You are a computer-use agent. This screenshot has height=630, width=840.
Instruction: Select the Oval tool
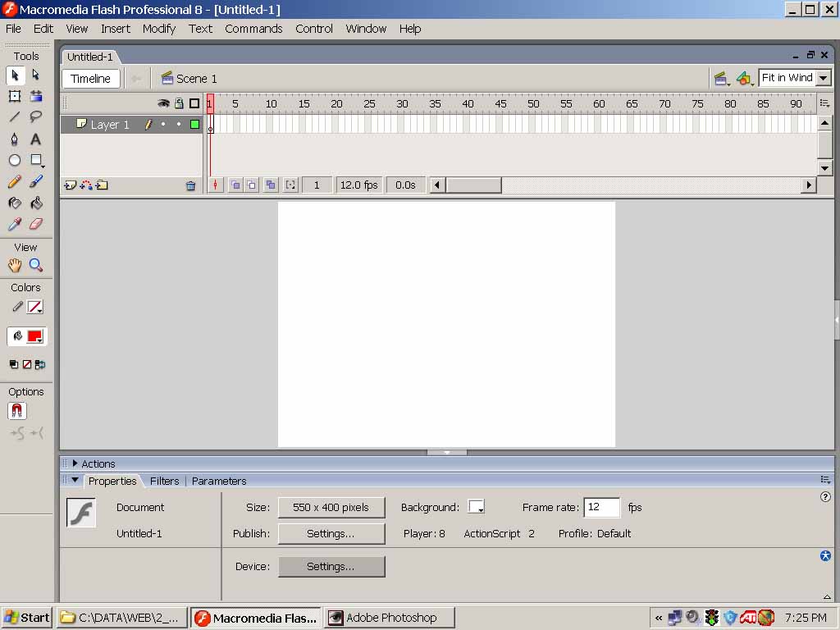pos(15,160)
